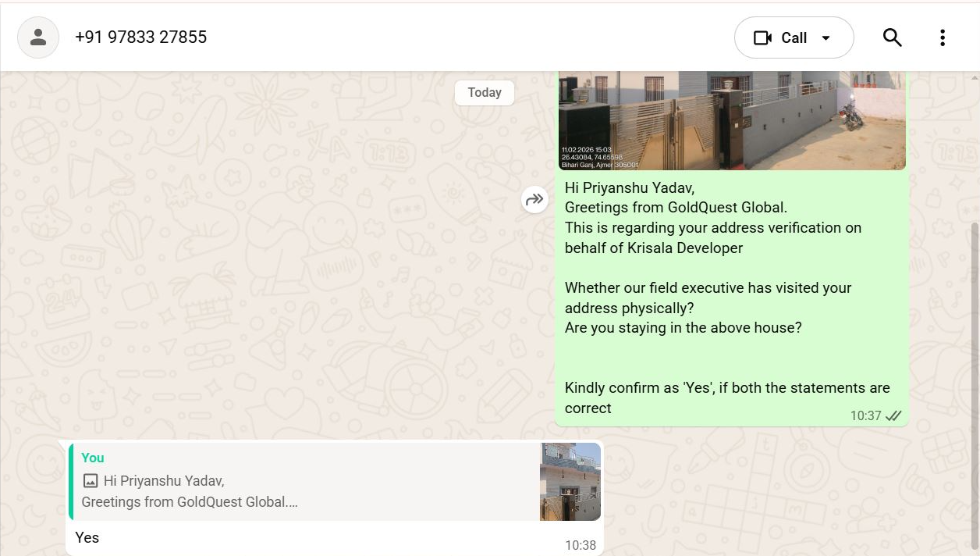Click the double-tick read receipt icon
The width and height of the screenshot is (980, 556).
click(894, 416)
